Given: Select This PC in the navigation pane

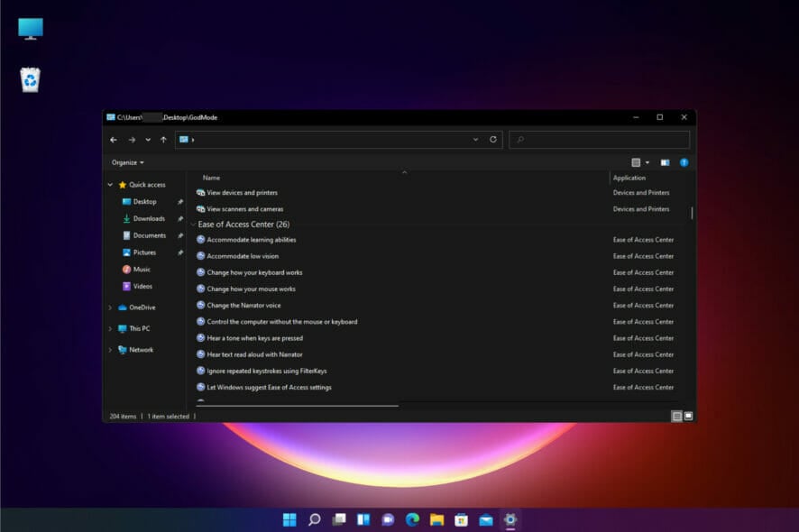Looking at the screenshot, I should click(139, 329).
